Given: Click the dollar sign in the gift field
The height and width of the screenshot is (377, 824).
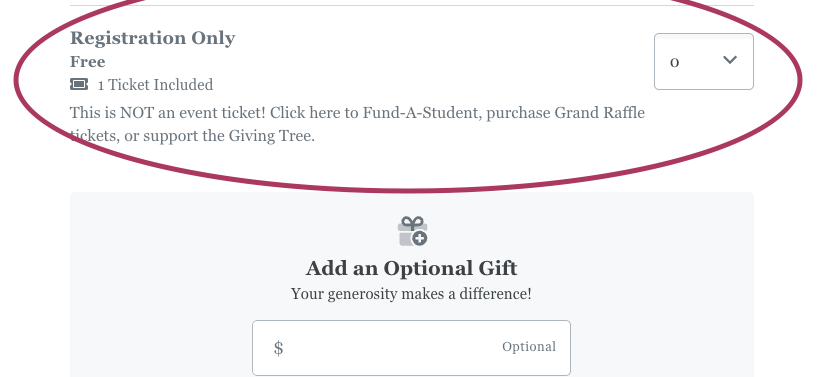Looking at the screenshot, I should pyautogui.click(x=279, y=348).
